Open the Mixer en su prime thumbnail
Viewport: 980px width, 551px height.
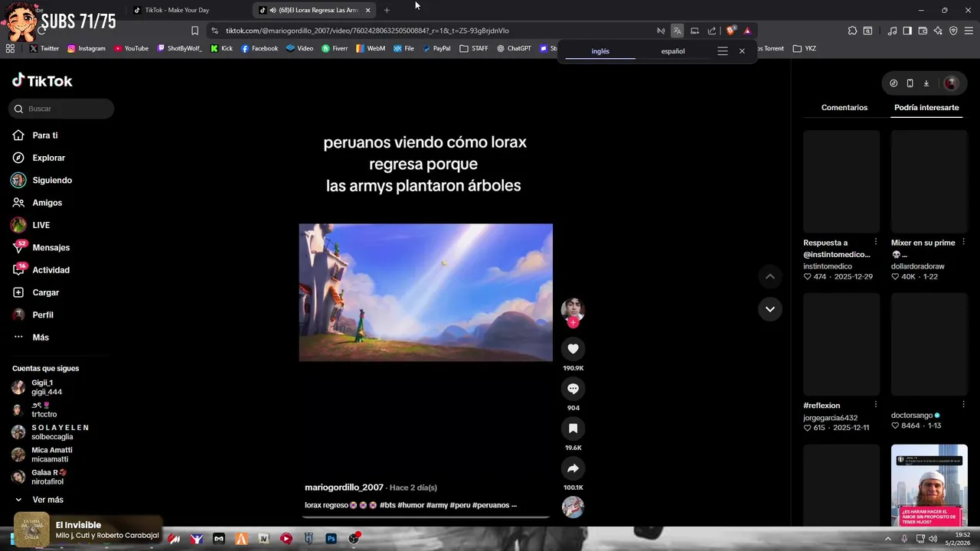[x=929, y=181]
